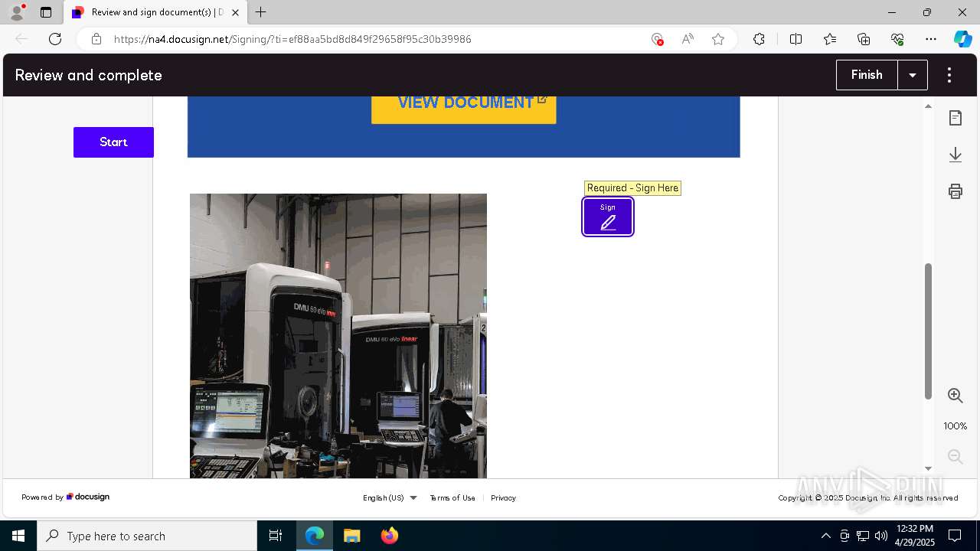Zoom out with the magnifier minus icon

pos(955,457)
